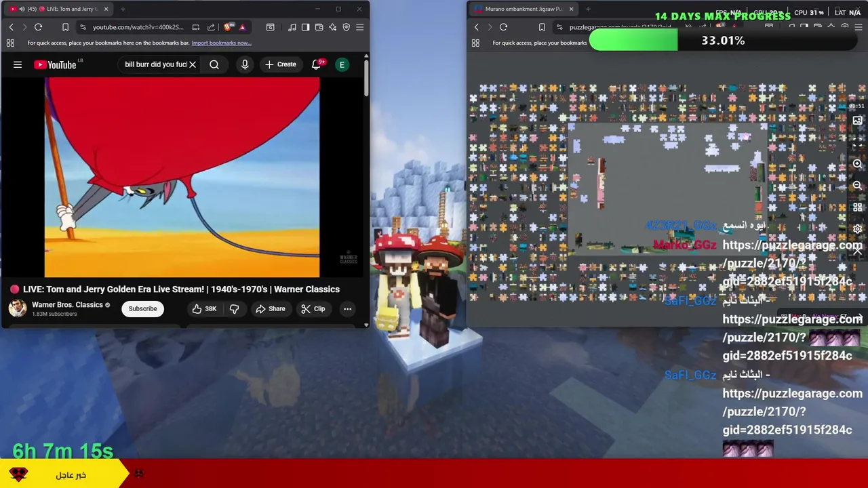Click the Tom and Jerry video player
This screenshot has width=868, height=488.
(x=182, y=177)
